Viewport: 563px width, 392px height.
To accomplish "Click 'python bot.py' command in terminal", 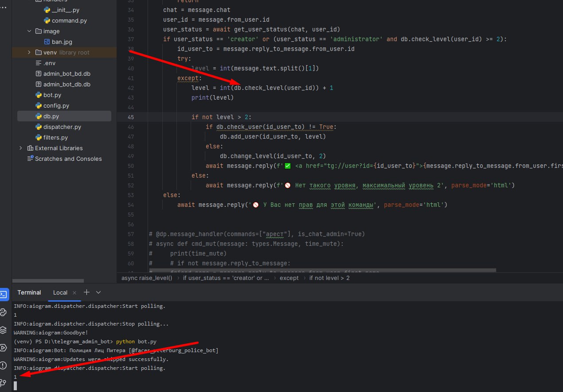I will point(136,342).
